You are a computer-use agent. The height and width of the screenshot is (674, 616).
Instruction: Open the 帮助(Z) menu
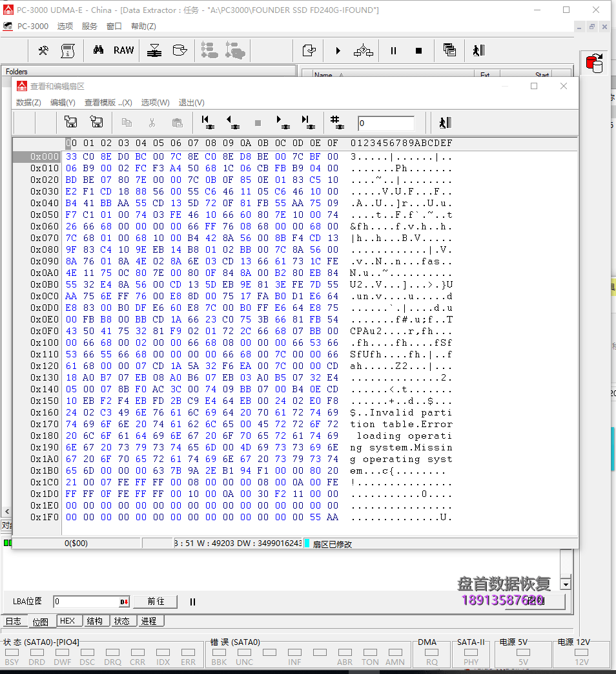[143, 26]
